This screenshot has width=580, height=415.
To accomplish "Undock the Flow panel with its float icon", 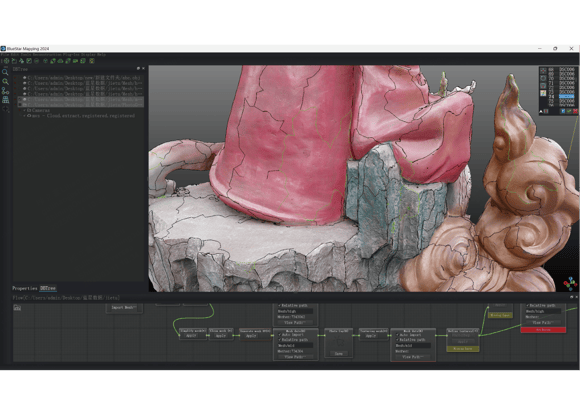I will (571, 297).
